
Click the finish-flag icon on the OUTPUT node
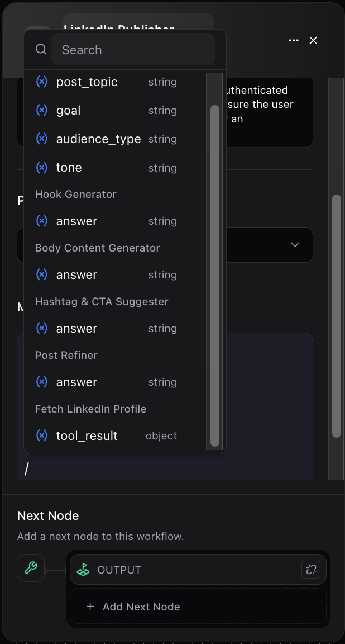click(x=84, y=569)
